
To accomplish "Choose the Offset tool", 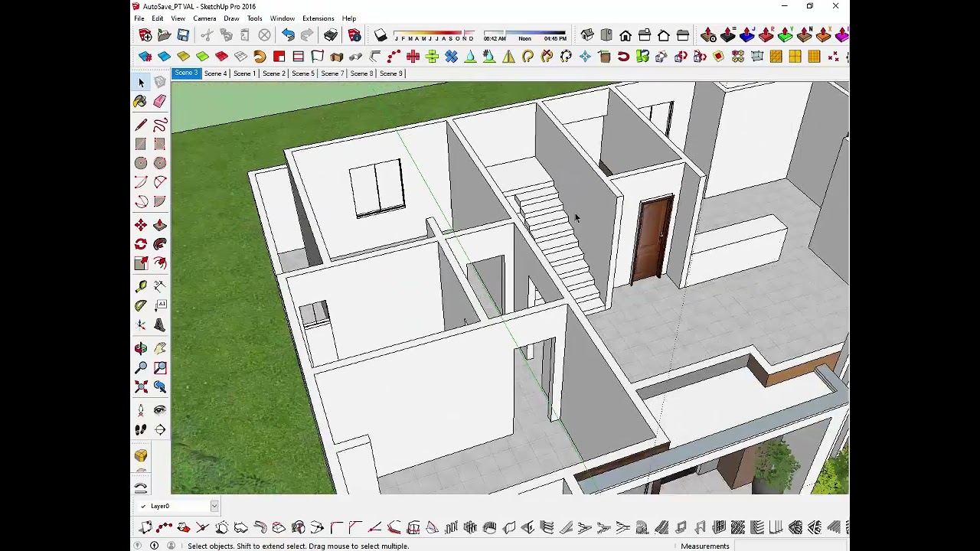I will 160,263.
